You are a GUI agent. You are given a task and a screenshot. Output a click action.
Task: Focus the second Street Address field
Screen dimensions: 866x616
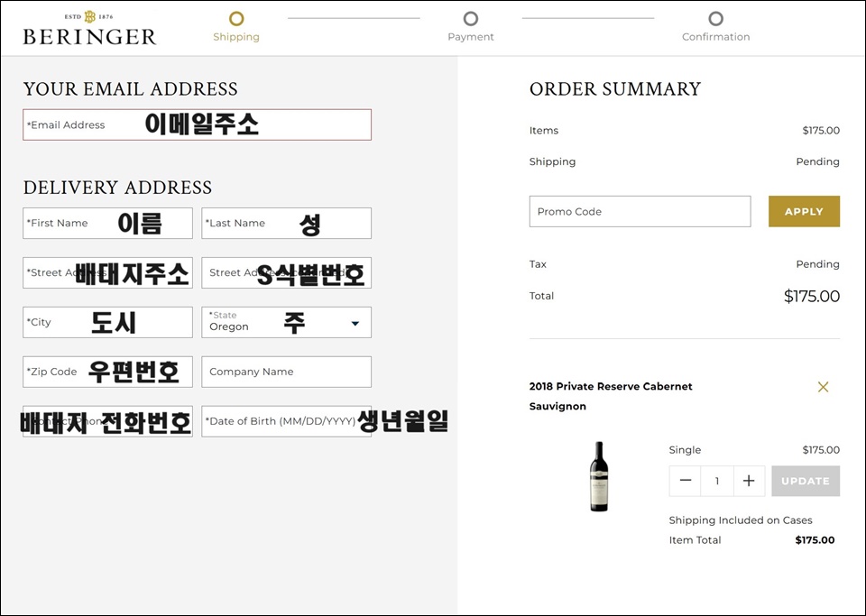[286, 272]
